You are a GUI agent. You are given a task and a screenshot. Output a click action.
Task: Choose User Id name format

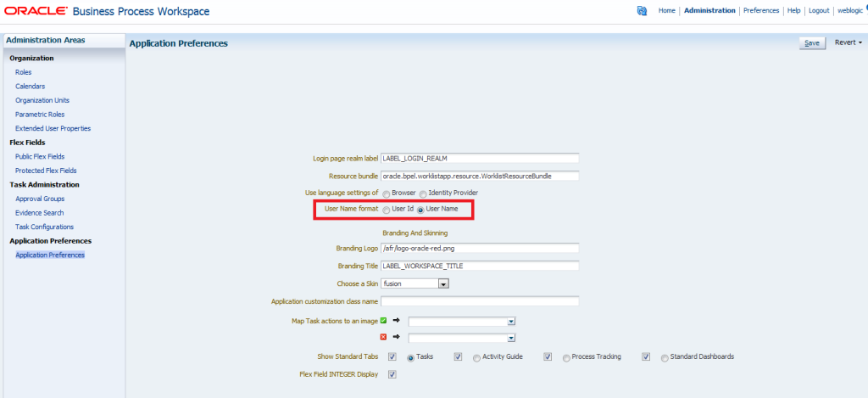click(386, 210)
